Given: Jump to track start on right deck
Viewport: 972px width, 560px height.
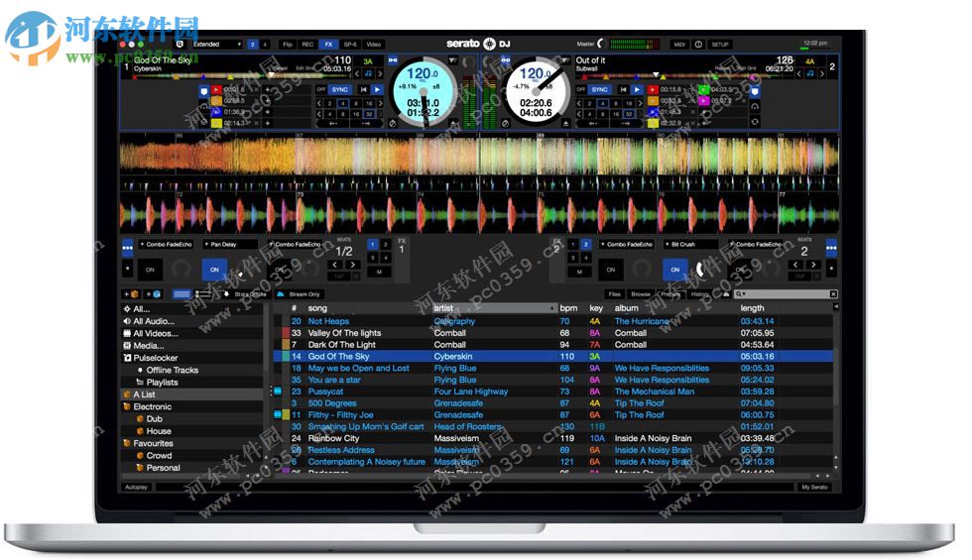Looking at the screenshot, I should [x=624, y=90].
